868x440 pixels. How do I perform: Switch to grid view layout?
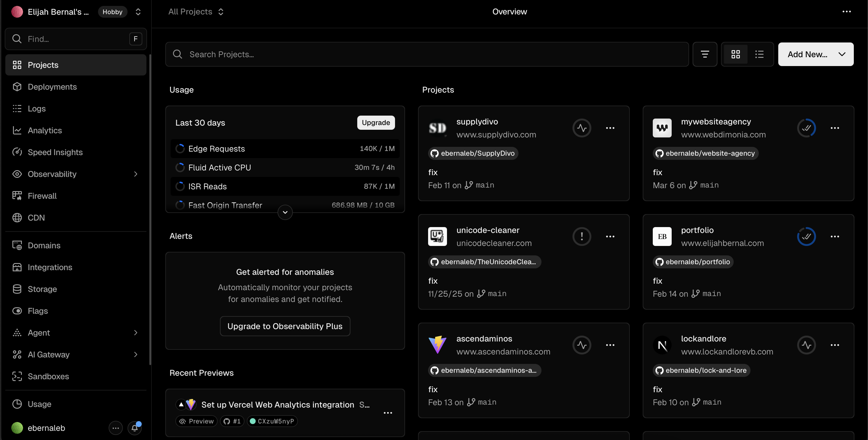[x=735, y=54]
